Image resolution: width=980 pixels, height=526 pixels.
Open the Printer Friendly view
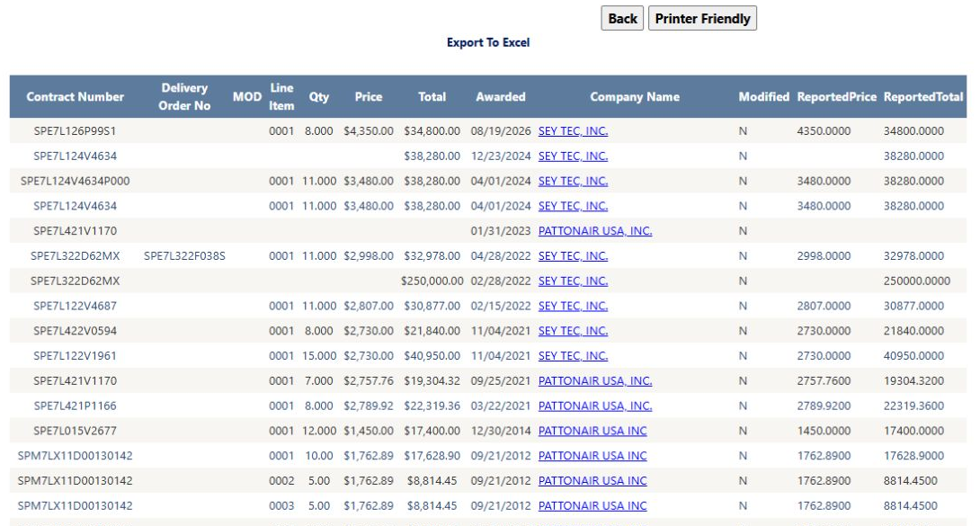tap(702, 19)
